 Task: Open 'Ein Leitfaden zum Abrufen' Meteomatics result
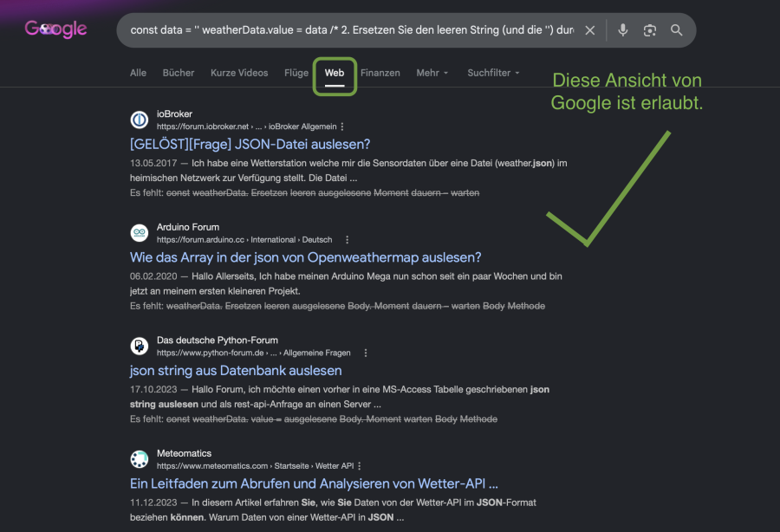click(x=314, y=483)
